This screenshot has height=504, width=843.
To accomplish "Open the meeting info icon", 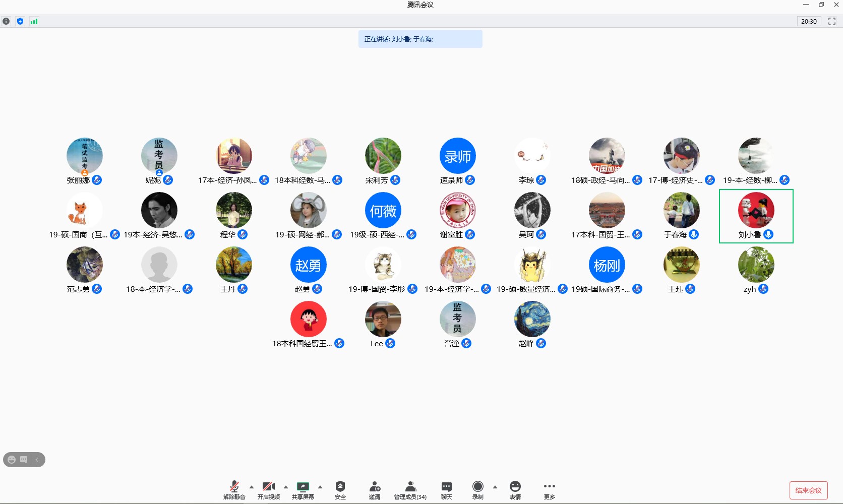I will click(x=6, y=21).
